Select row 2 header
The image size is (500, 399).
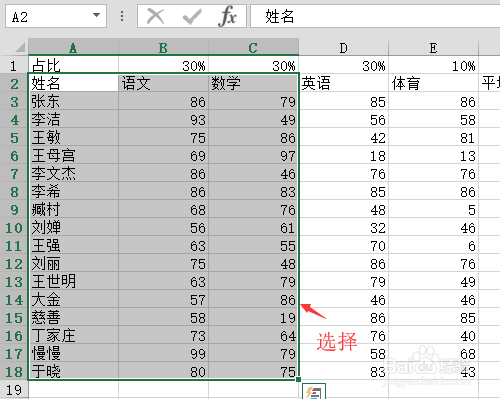(x=14, y=83)
